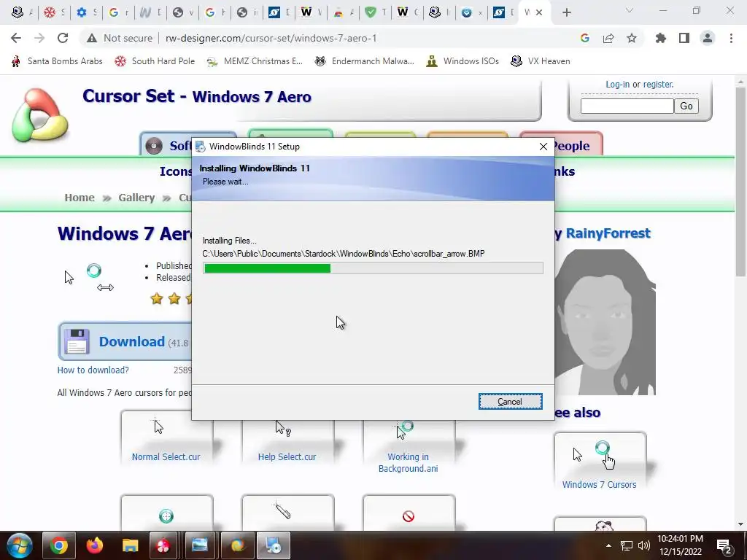Open Chrome three-dot menu
The height and width of the screenshot is (560, 747).
(x=731, y=38)
